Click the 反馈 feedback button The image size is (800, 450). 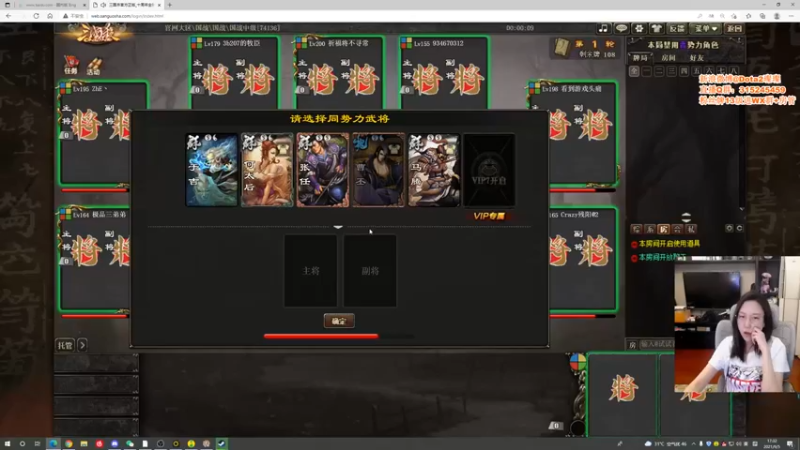click(x=677, y=29)
